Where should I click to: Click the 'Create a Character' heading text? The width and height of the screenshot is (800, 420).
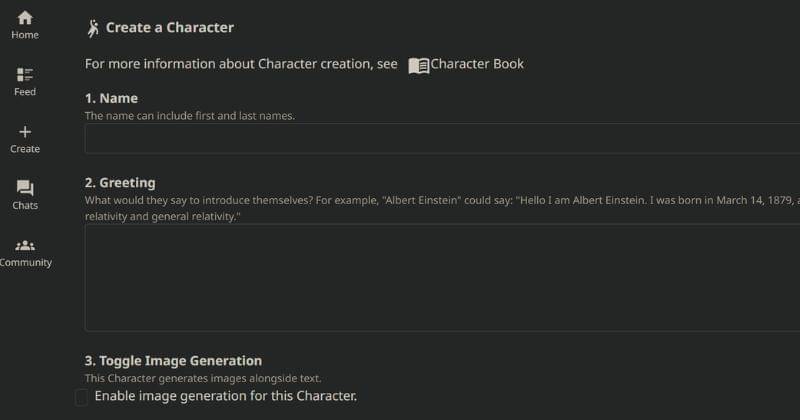tap(170, 28)
